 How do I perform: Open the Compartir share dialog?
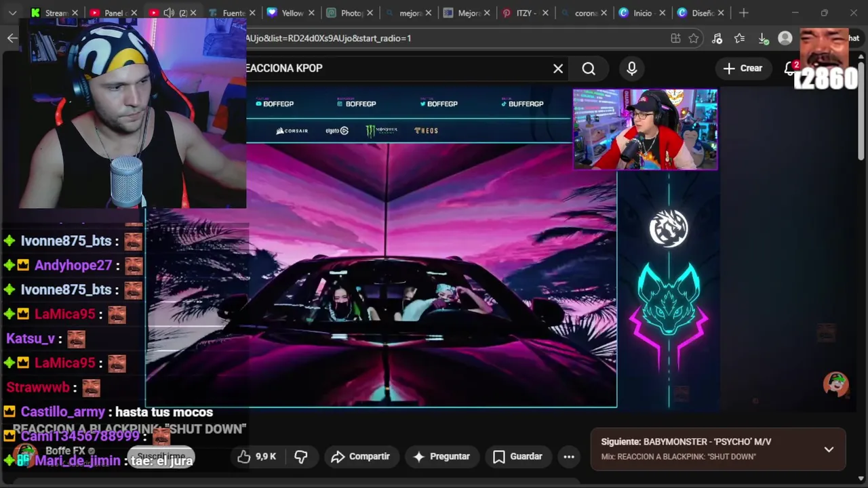pos(360,457)
